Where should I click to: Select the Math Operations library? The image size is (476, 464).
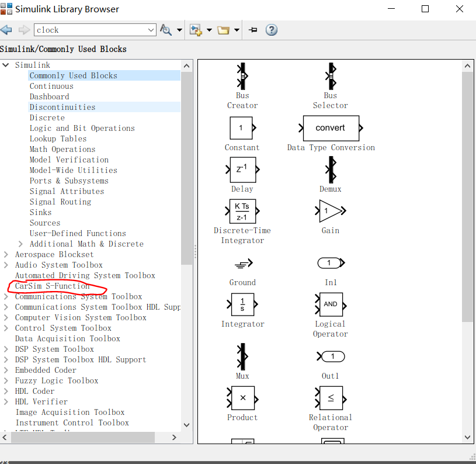[x=62, y=150]
